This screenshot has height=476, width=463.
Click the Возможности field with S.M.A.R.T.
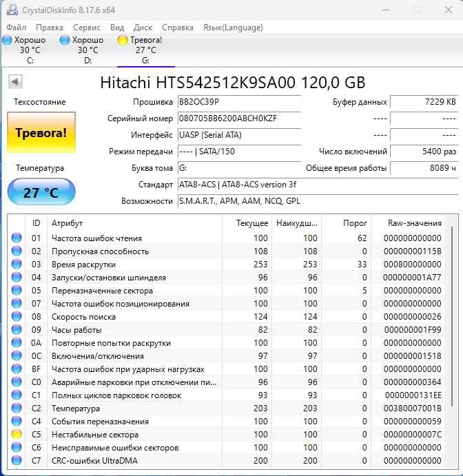[318, 201]
